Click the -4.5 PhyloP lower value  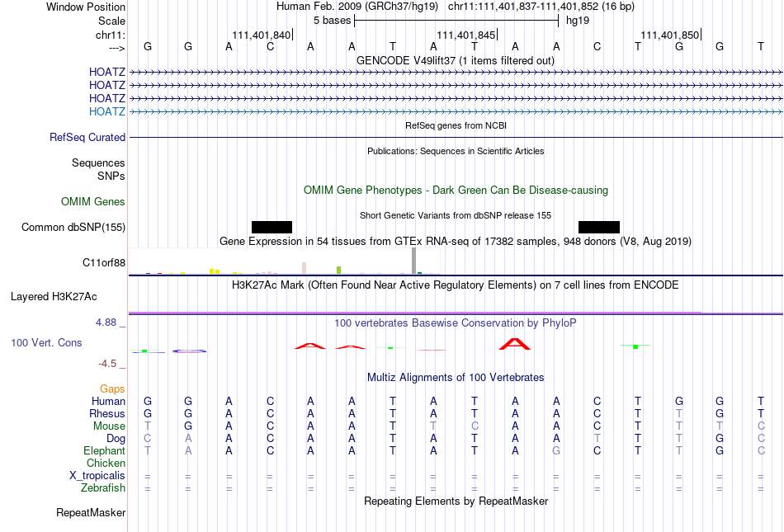(107, 363)
